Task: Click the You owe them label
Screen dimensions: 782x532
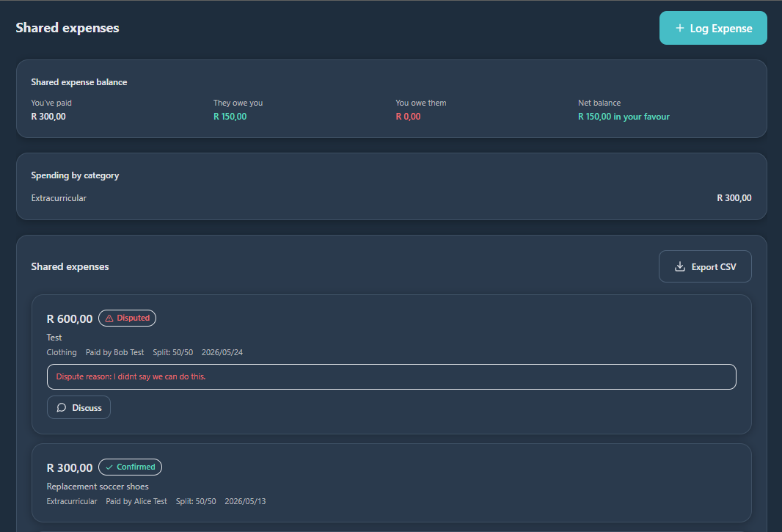Action: tap(421, 103)
